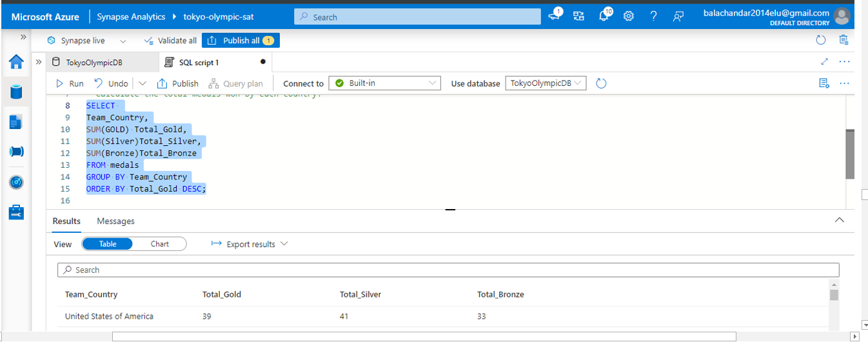Select the Chart view toggle
This screenshot has height=342, width=868.
(160, 244)
